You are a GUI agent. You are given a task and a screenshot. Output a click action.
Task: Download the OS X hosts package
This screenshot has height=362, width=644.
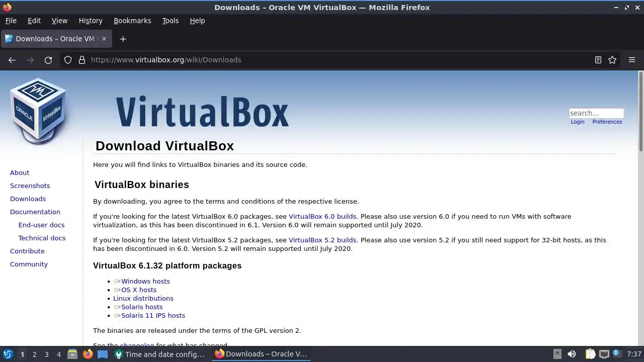[139, 290]
